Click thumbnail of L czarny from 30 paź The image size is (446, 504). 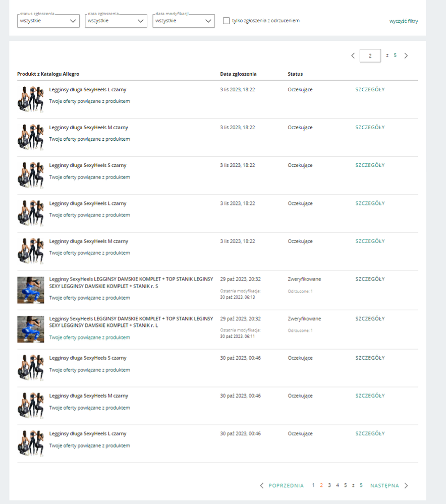30,443
